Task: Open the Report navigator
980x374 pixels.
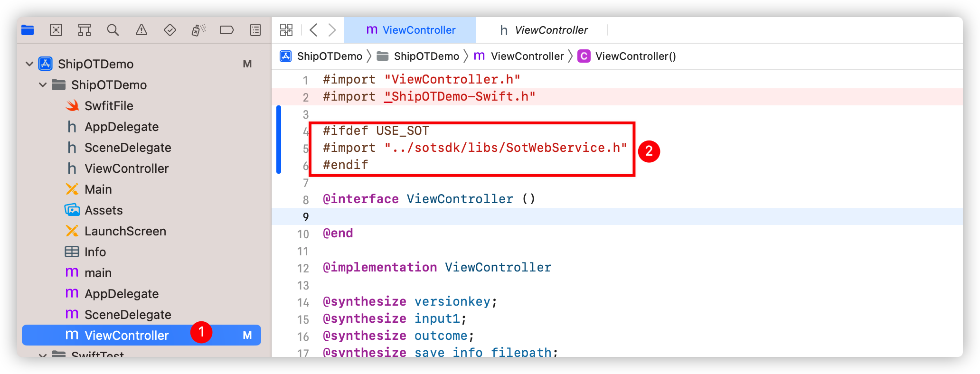Action: click(255, 30)
